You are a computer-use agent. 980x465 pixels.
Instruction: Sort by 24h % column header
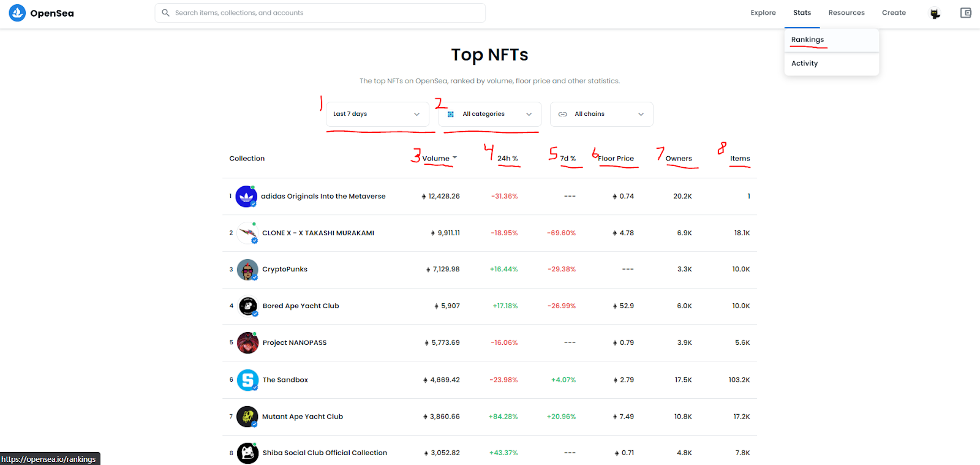[x=507, y=159]
